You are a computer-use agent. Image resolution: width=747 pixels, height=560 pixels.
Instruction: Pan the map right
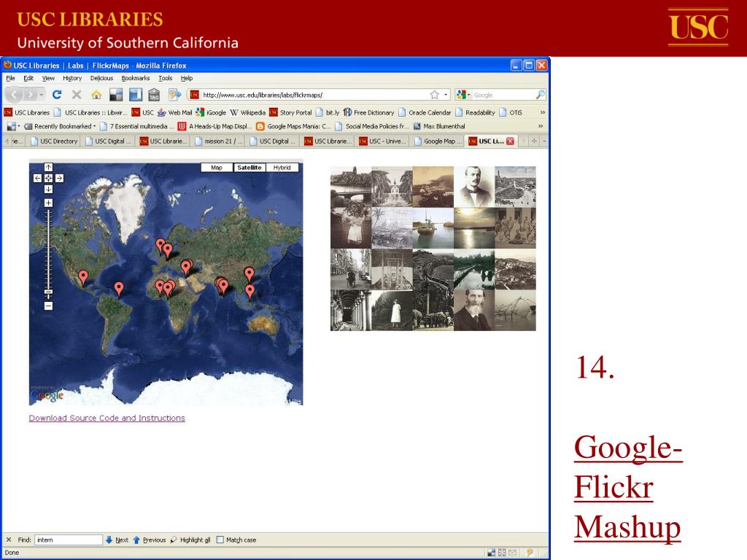pyautogui.click(x=60, y=178)
